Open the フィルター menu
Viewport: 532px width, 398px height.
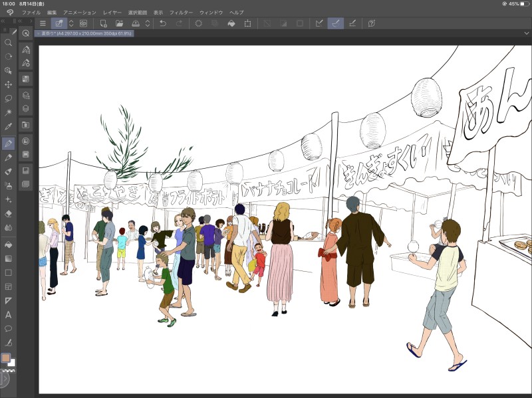(181, 13)
